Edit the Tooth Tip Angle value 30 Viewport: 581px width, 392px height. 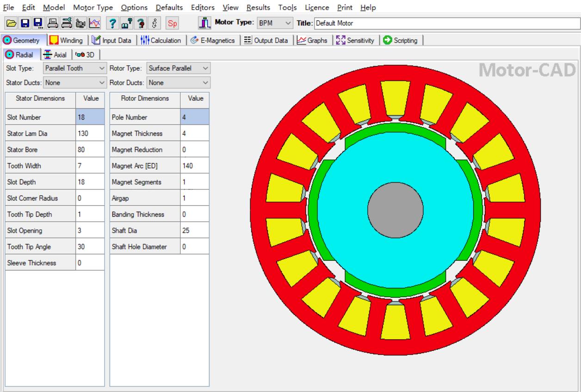click(90, 246)
